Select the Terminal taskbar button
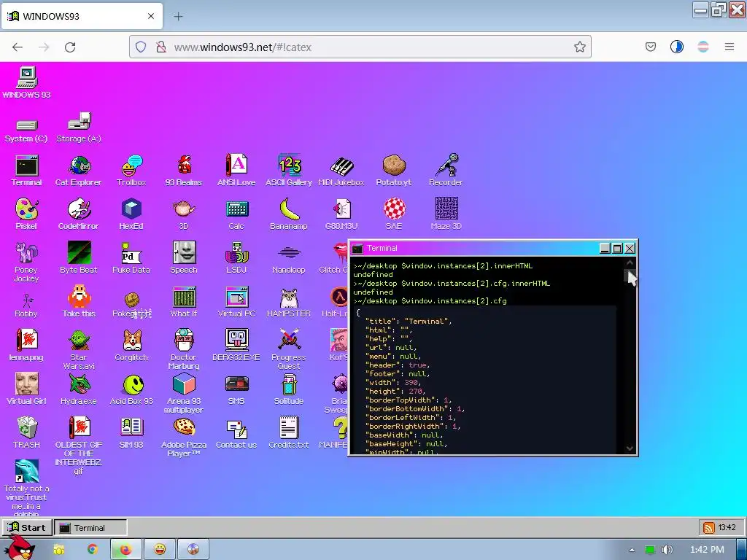The image size is (747, 560). coord(90,528)
